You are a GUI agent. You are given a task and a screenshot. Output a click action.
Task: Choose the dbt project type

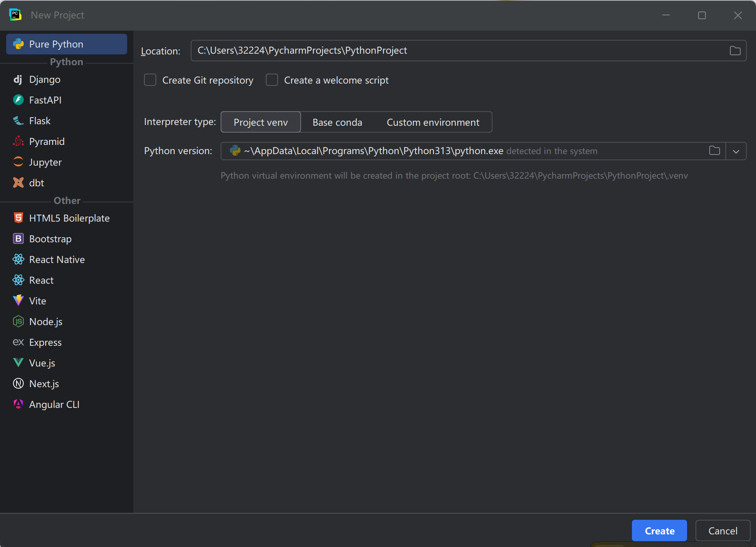point(36,182)
